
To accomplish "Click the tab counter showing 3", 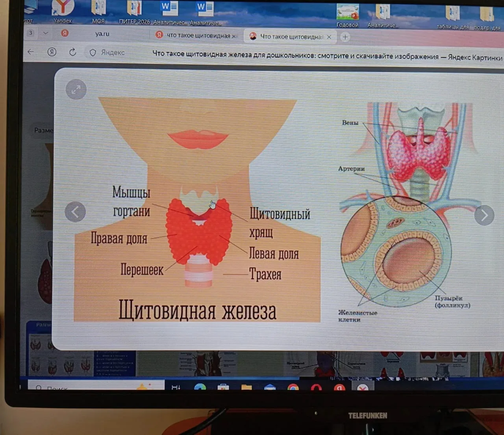I will pos(31,33).
